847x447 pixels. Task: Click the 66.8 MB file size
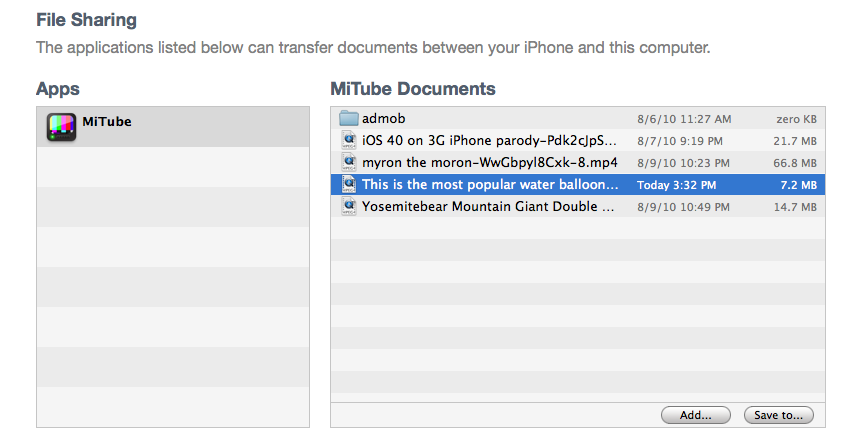[797, 163]
